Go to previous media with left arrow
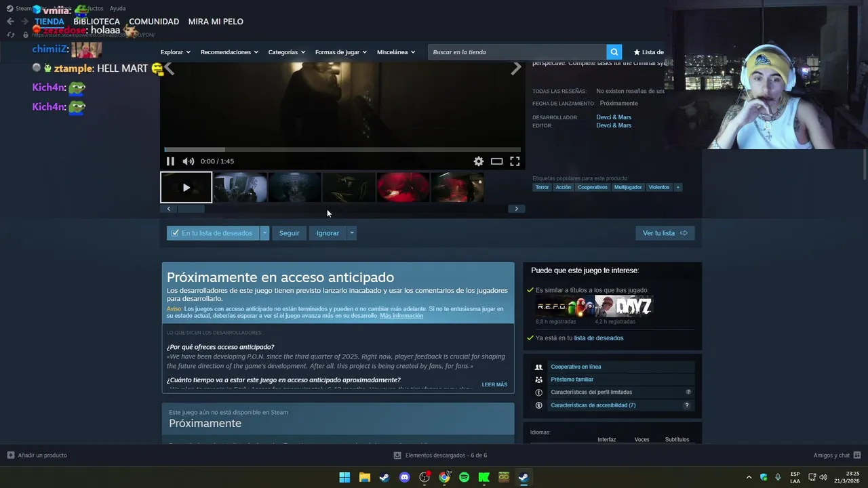This screenshot has width=868, height=488. point(169,68)
